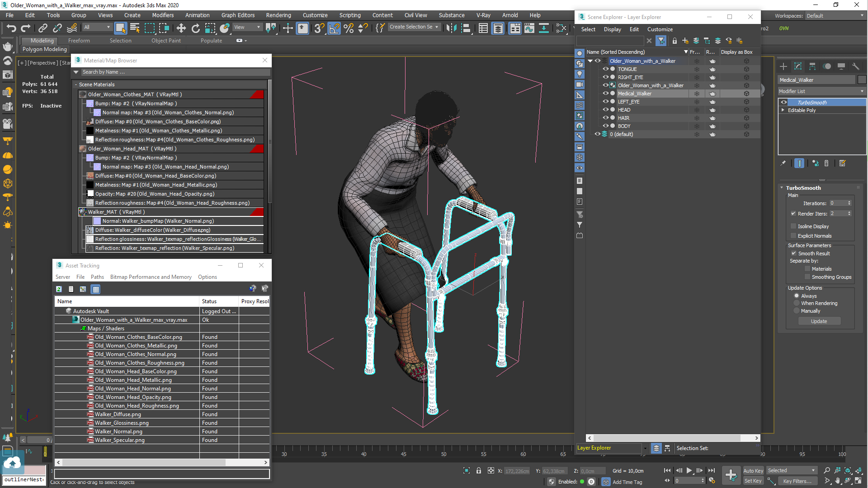This screenshot has height=488, width=868.
Task: Hide the HAIR object via eye icon
Action: [x=605, y=118]
